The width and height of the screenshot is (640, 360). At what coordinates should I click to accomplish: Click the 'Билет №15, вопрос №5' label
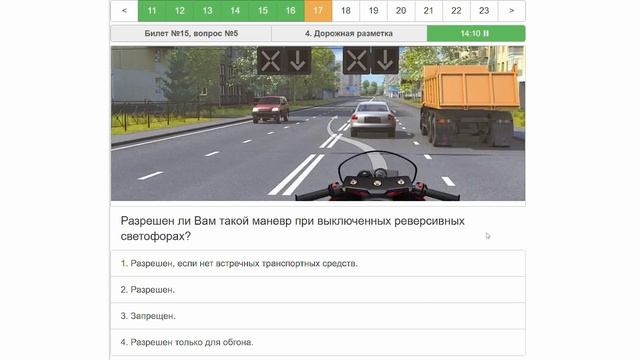(x=191, y=33)
